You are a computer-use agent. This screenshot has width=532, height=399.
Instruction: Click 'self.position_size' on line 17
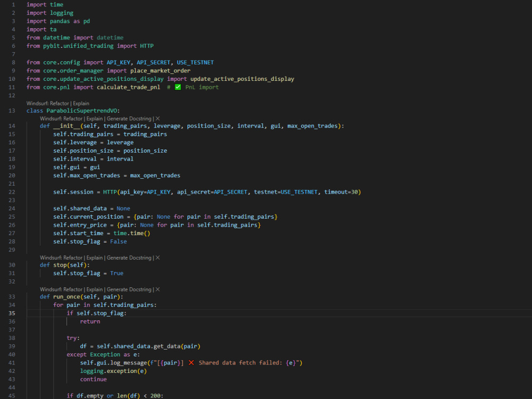tap(83, 151)
